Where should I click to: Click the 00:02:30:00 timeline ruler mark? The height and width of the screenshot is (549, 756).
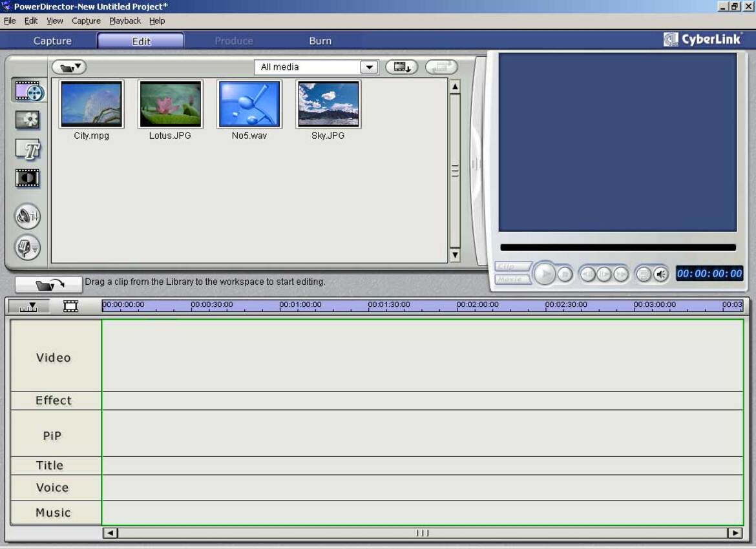566,305
